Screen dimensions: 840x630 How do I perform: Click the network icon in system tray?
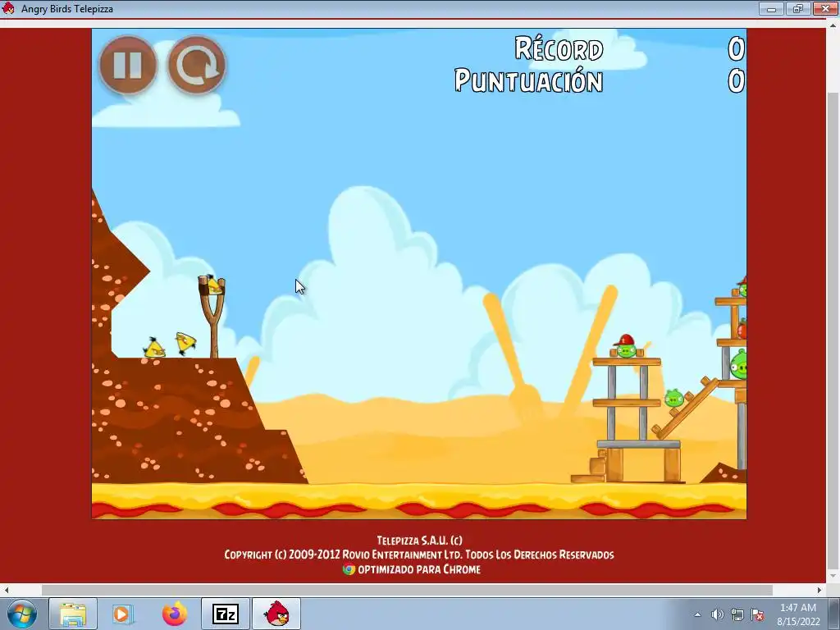pyautogui.click(x=737, y=614)
